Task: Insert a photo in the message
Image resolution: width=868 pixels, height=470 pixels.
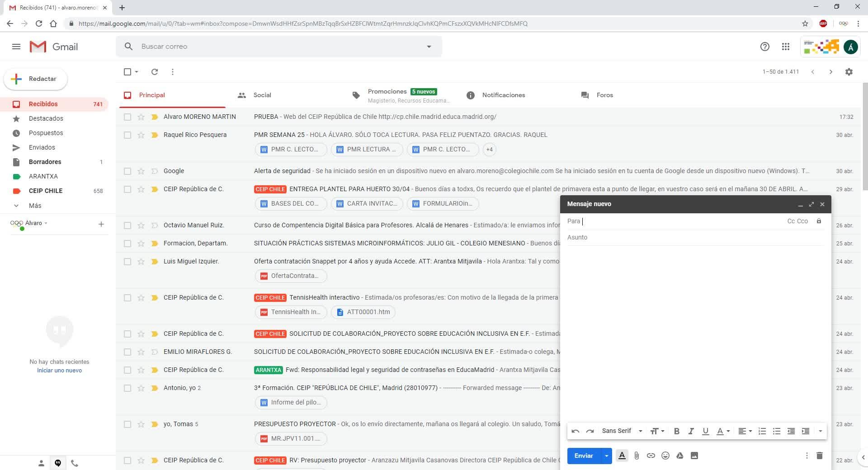Action: 694,456
